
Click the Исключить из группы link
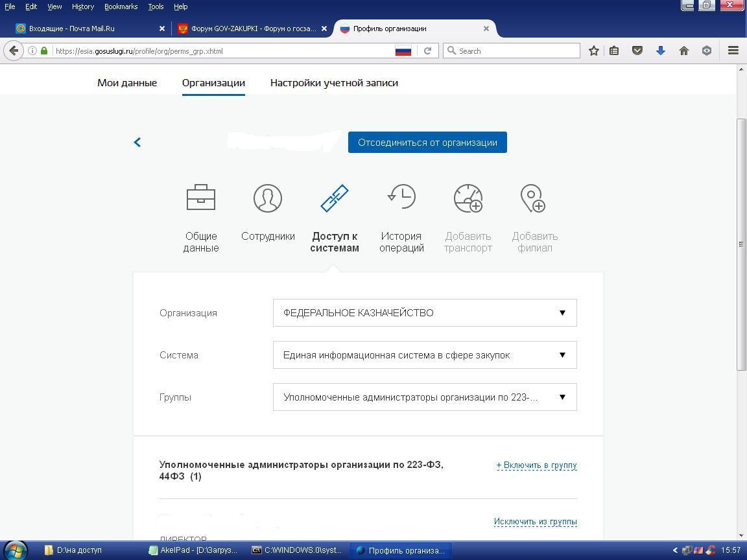coord(535,522)
